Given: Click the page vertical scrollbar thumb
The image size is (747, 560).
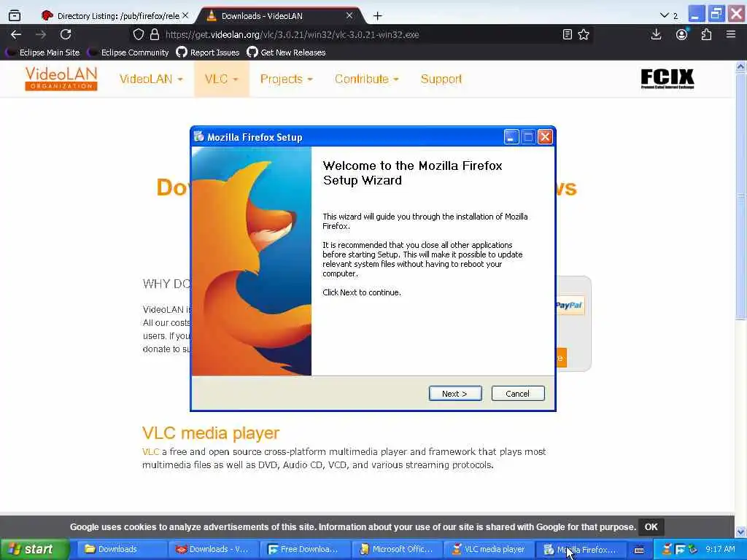Looking at the screenshot, I should (x=741, y=196).
